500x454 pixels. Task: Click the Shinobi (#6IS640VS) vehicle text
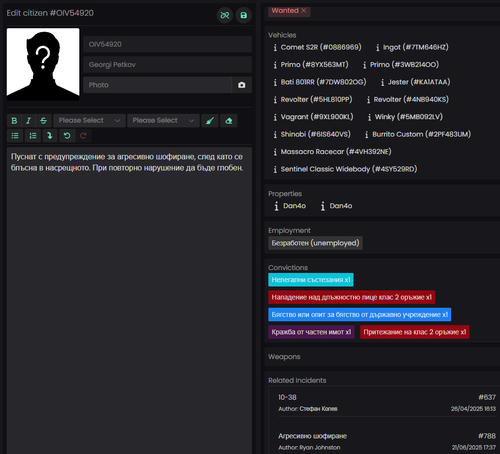tap(315, 134)
